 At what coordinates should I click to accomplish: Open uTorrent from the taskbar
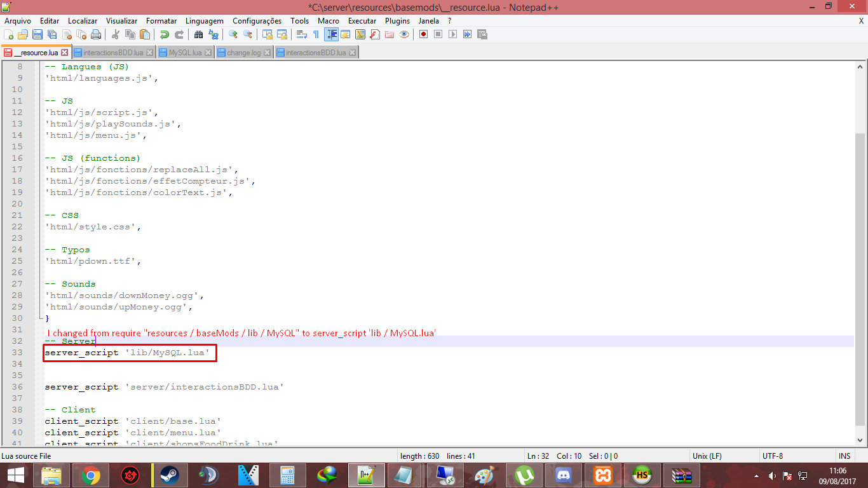point(525,475)
